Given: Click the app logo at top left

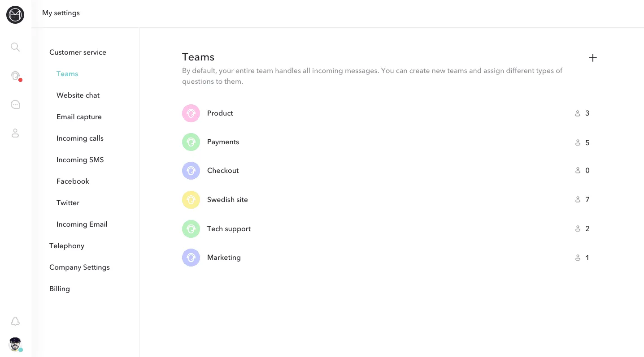Looking at the screenshot, I should click(15, 15).
